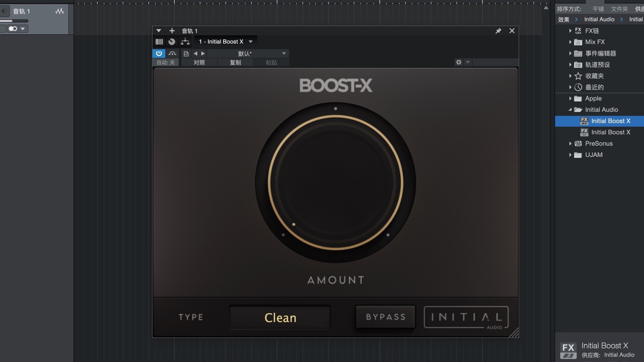Viewport: 644px width, 362px height.
Task: Open the 默认* preset dropdown
Action: click(x=248, y=54)
